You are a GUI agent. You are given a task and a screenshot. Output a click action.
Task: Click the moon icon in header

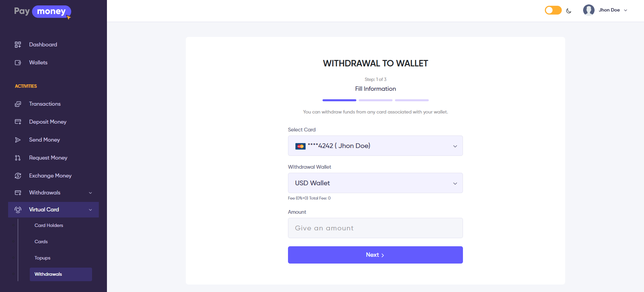pyautogui.click(x=569, y=11)
